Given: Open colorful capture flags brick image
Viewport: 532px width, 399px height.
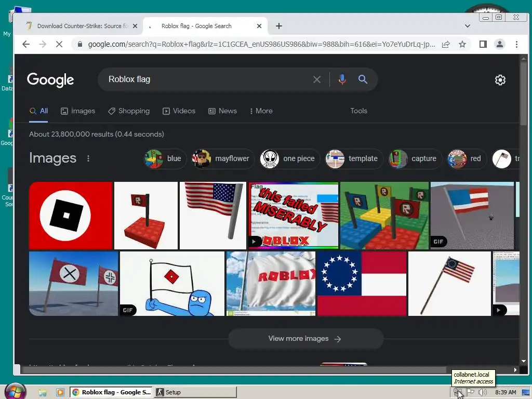Looking at the screenshot, I should [384, 216].
